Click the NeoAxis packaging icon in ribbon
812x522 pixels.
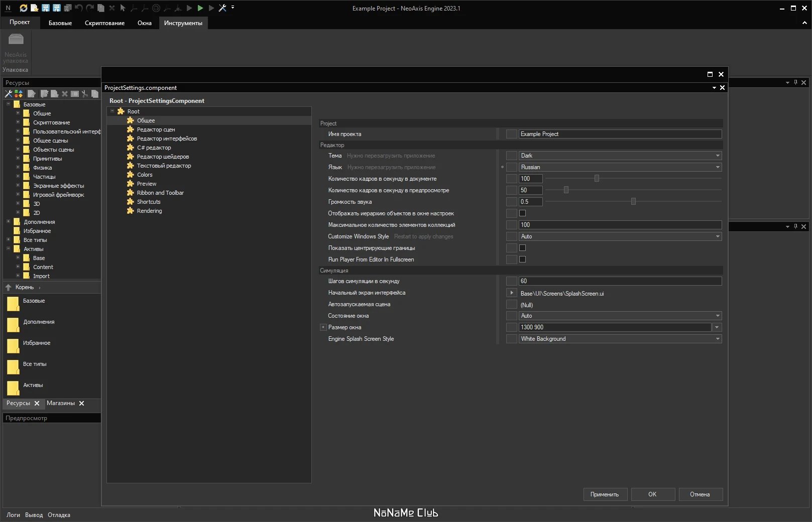(16, 39)
